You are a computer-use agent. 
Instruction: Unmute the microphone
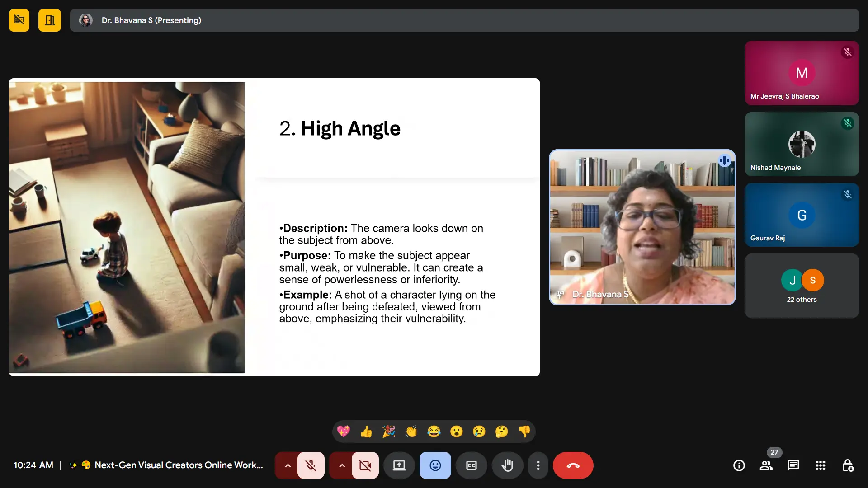coord(311,465)
